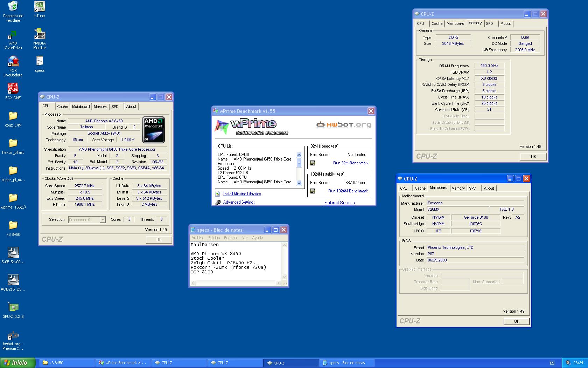Switch to specs - Bloc de notas taskbar item

tap(346, 363)
